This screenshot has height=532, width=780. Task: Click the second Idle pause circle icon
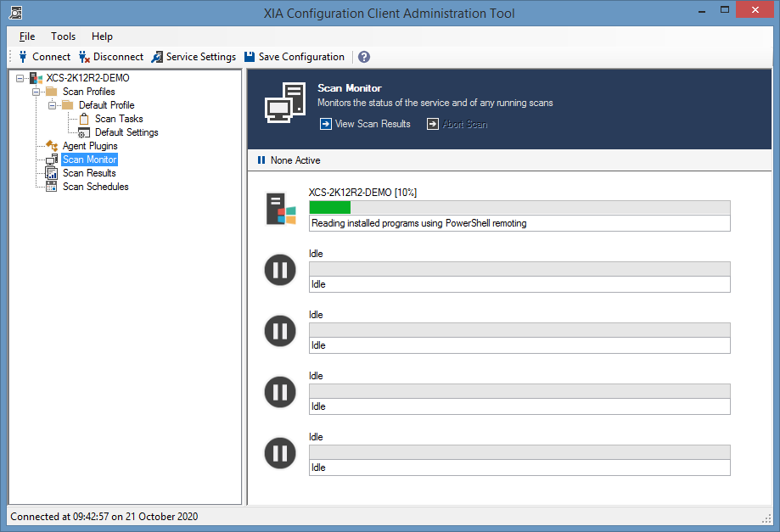coord(280,331)
